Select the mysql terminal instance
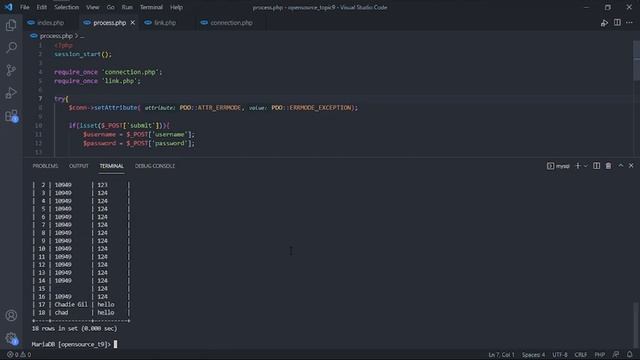Image resolution: width=640 pixels, height=360 pixels. pyautogui.click(x=558, y=166)
